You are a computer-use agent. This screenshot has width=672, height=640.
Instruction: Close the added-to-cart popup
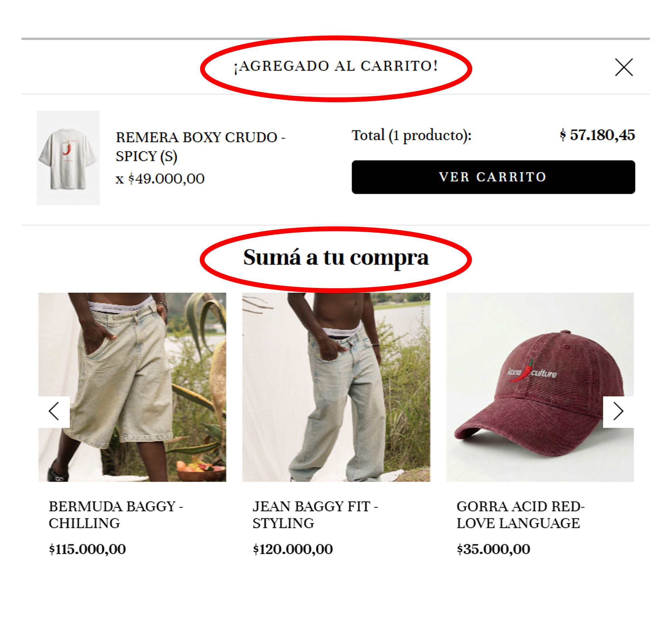pos(624,67)
